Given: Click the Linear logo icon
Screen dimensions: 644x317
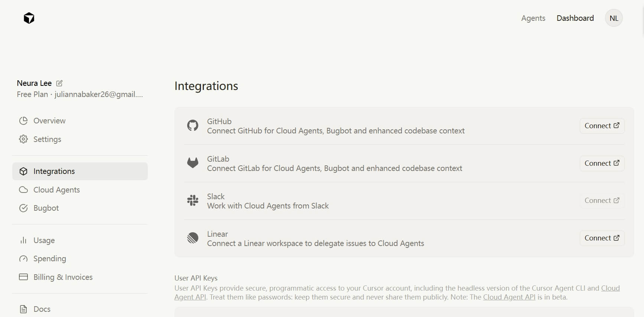Looking at the screenshot, I should click(x=193, y=238).
